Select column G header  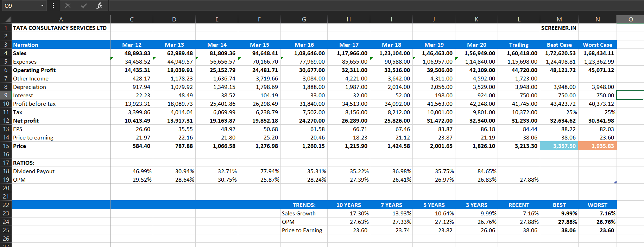[x=304, y=19]
